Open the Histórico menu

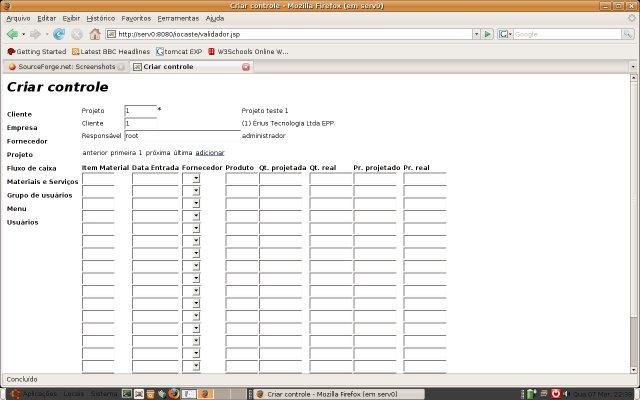point(101,18)
